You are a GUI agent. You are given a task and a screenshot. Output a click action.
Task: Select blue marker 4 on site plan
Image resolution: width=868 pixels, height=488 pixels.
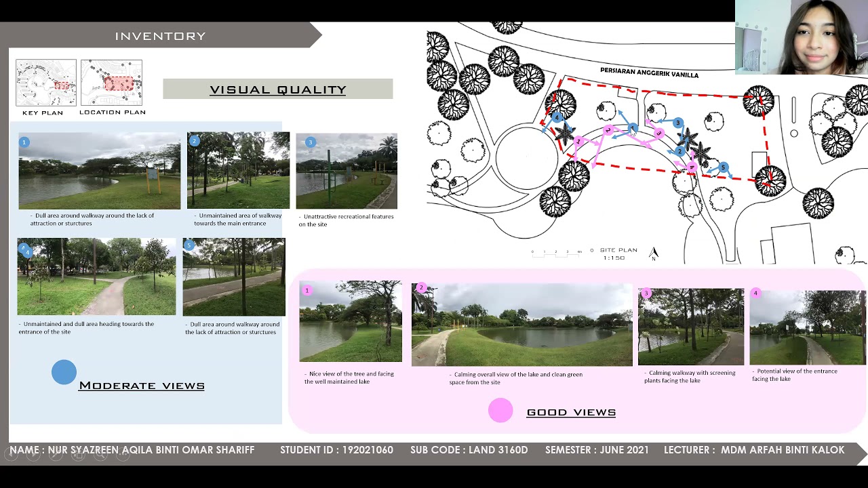[x=557, y=117]
